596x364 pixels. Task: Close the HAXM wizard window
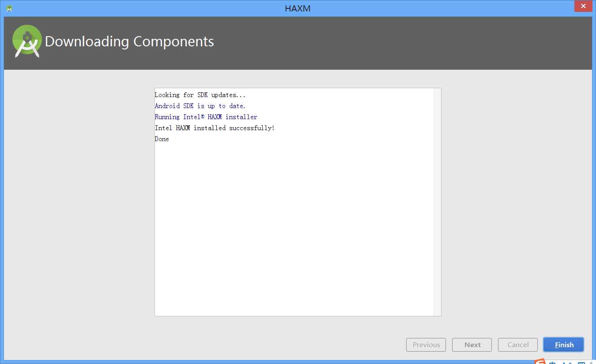click(x=583, y=6)
